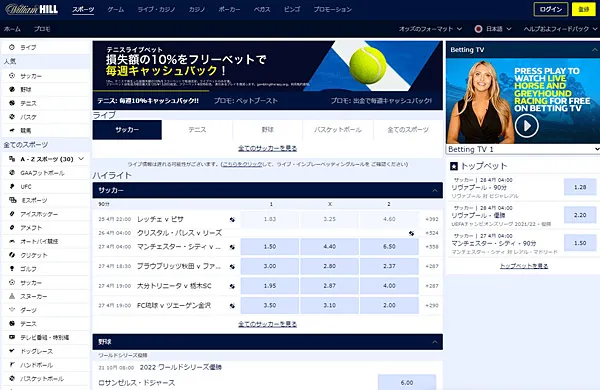The height and width of the screenshot is (390, 600).
Task: Open +392 more markets for レッチェ v ピサ
Action: (432, 219)
